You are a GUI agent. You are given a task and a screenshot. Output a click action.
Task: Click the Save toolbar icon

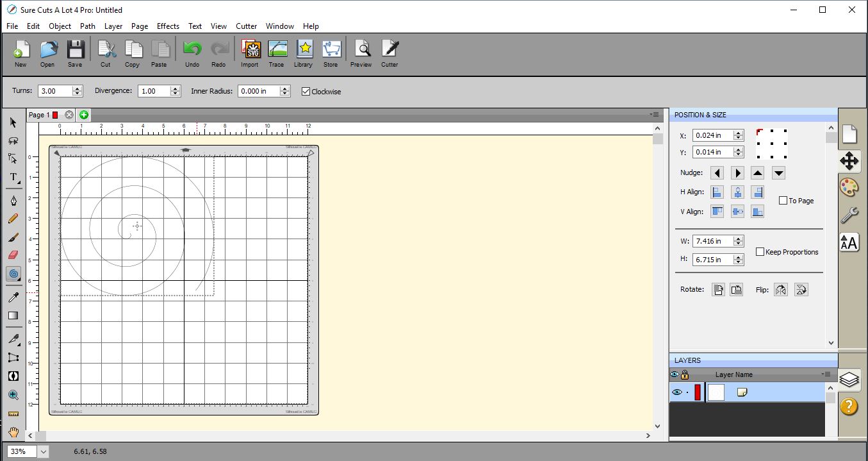(75, 49)
